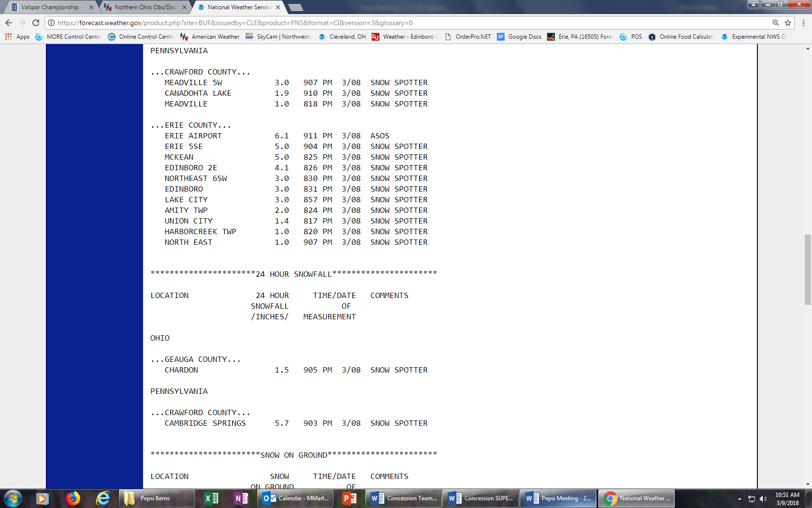
Task: Open MORE Control Center bookmark
Action: click(68, 37)
